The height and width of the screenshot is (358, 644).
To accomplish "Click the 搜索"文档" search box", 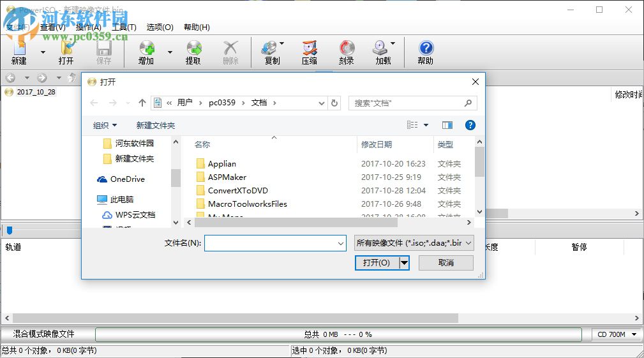I will click(x=412, y=103).
